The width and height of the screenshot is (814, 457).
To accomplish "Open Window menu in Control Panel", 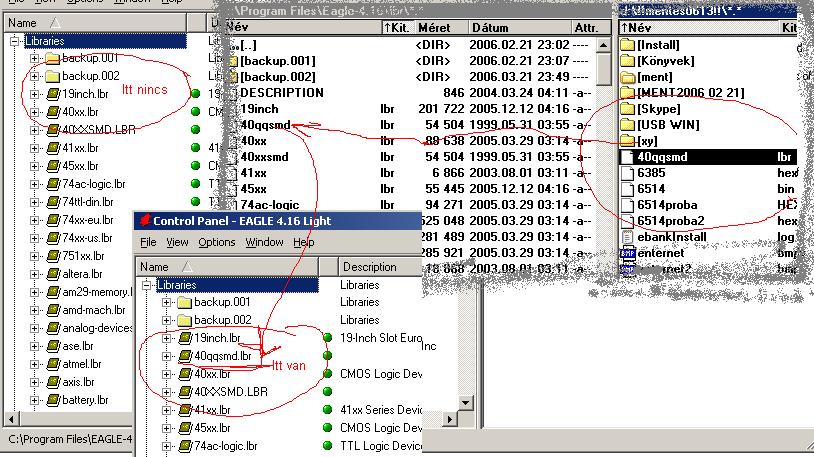I will pos(265,243).
